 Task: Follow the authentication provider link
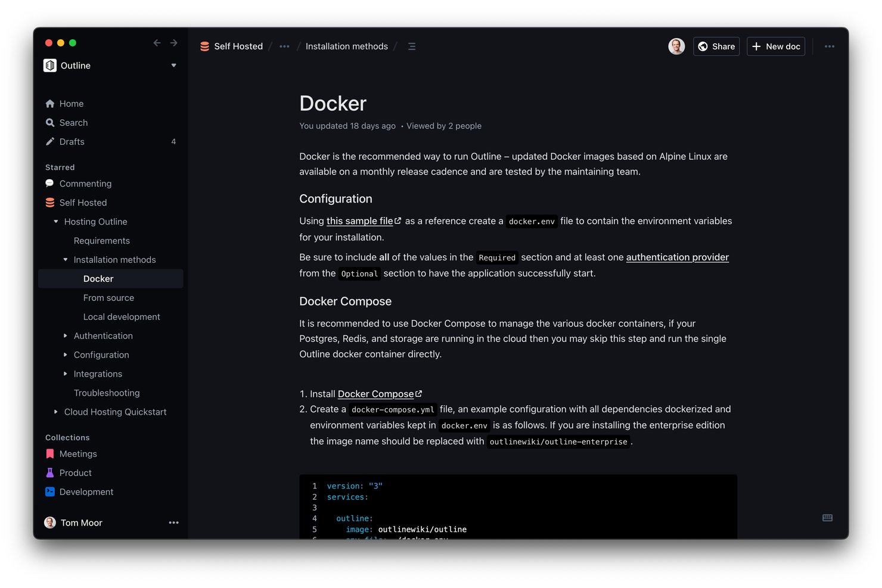point(678,257)
